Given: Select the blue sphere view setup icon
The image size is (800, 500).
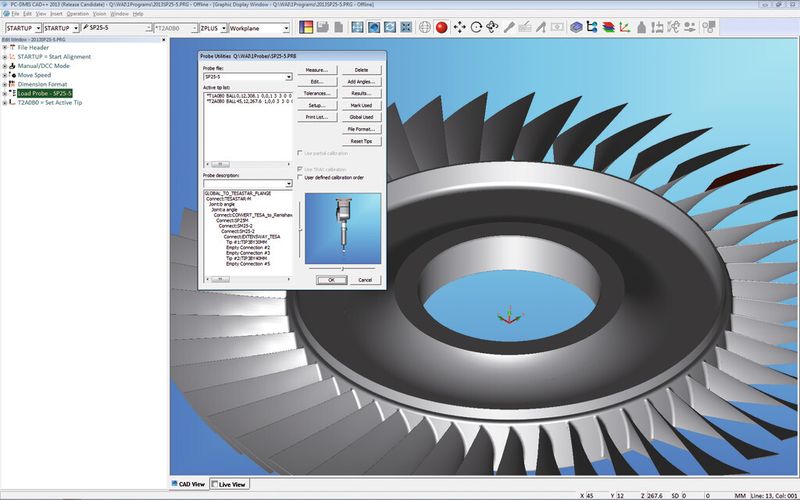Looking at the screenshot, I should tap(373, 28).
